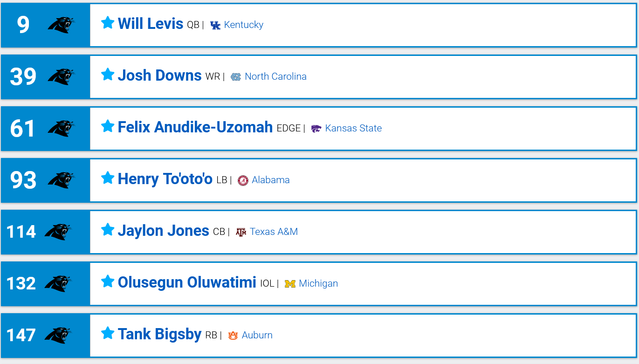This screenshot has width=639, height=364.
Task: Open the Kansas State college link
Action: 353,128
